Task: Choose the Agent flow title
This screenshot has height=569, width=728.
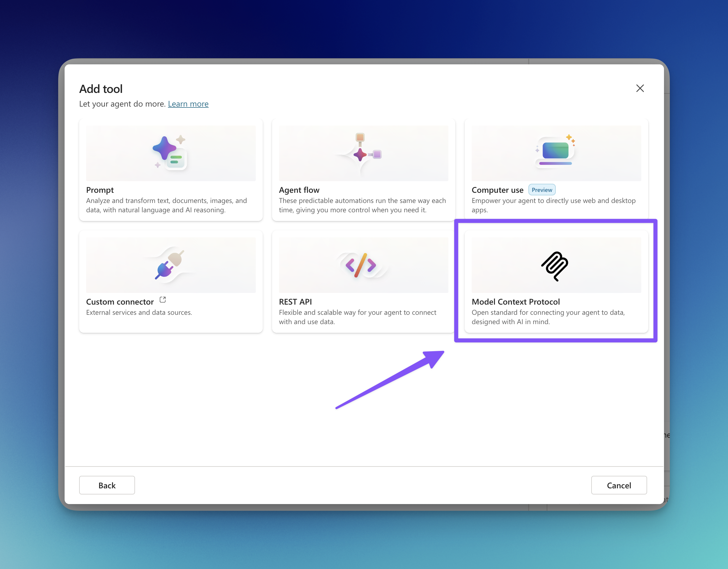Action: [x=299, y=190]
